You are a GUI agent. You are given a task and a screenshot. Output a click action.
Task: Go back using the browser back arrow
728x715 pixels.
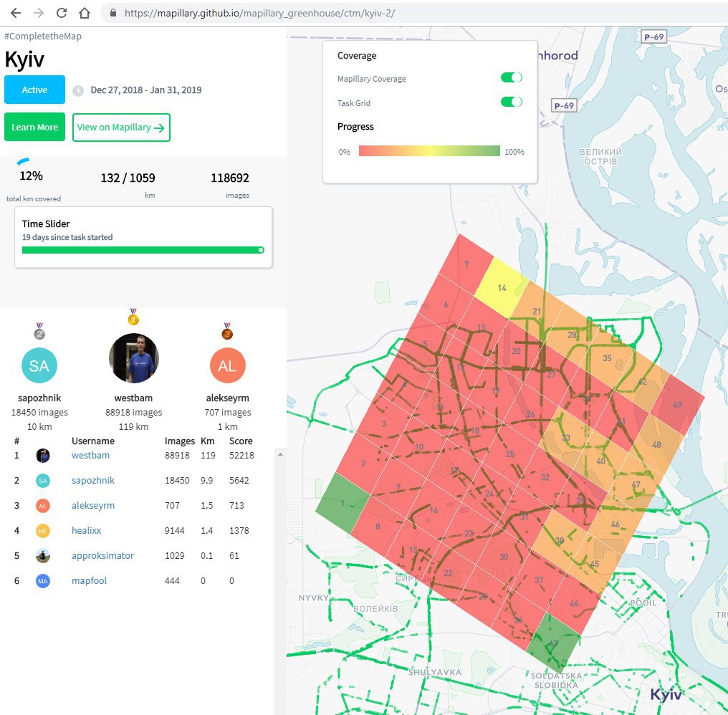click(x=16, y=13)
